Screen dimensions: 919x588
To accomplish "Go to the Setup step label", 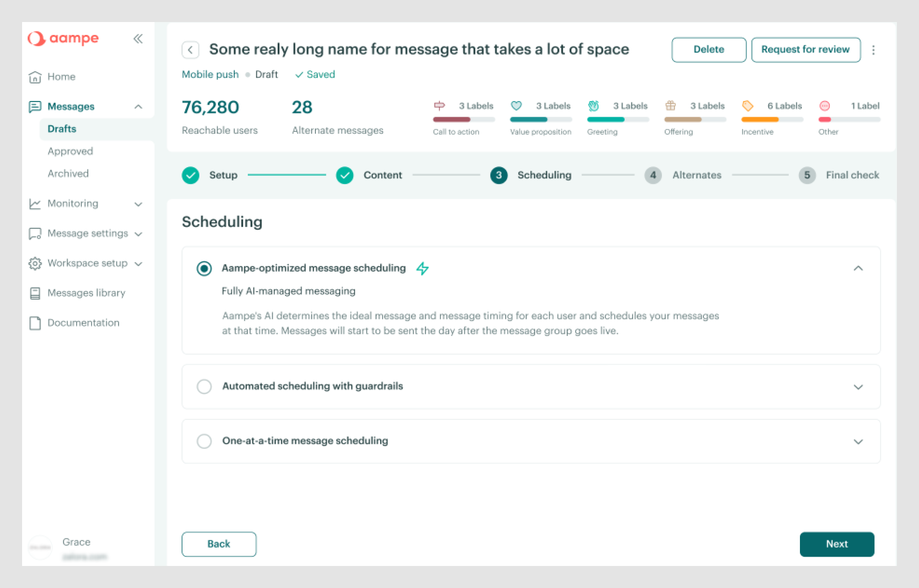I will pyautogui.click(x=223, y=175).
